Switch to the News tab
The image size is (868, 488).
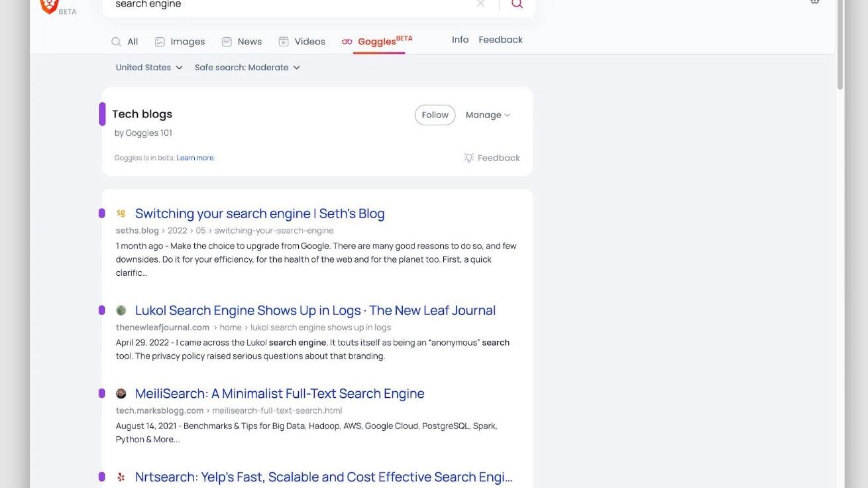[242, 42]
